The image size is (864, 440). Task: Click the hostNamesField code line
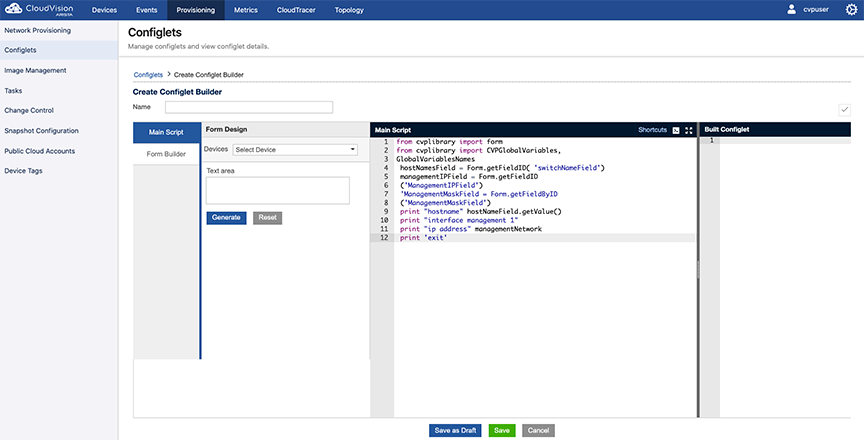click(503, 168)
